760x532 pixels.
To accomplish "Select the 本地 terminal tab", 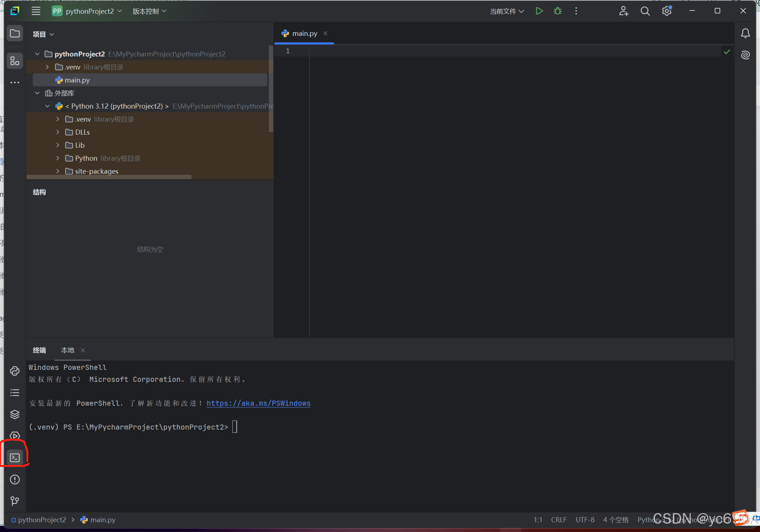I will tap(68, 350).
